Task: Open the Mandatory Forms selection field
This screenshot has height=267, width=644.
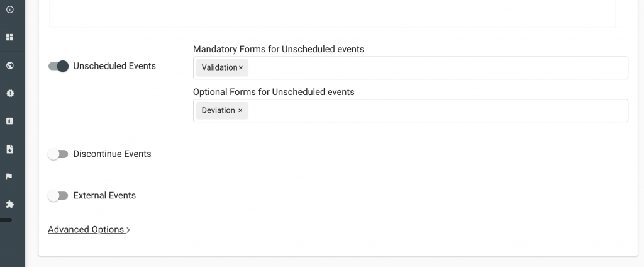Action: click(x=434, y=68)
